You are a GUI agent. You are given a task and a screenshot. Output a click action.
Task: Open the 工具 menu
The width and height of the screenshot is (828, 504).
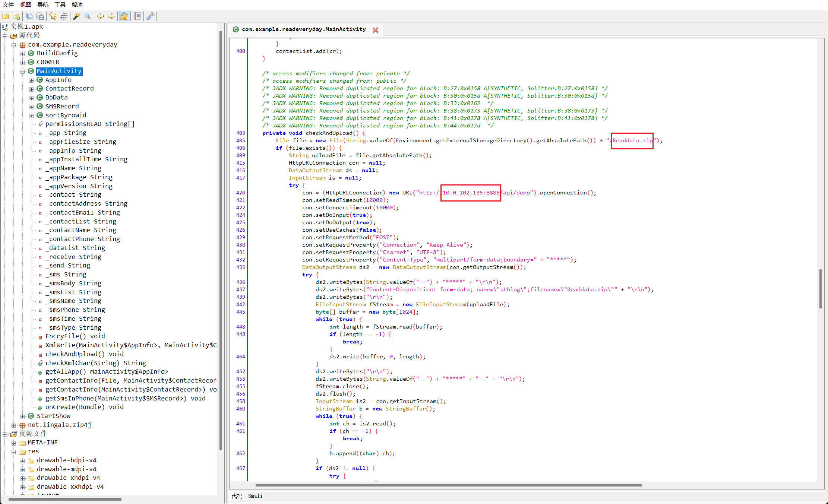click(x=60, y=4)
